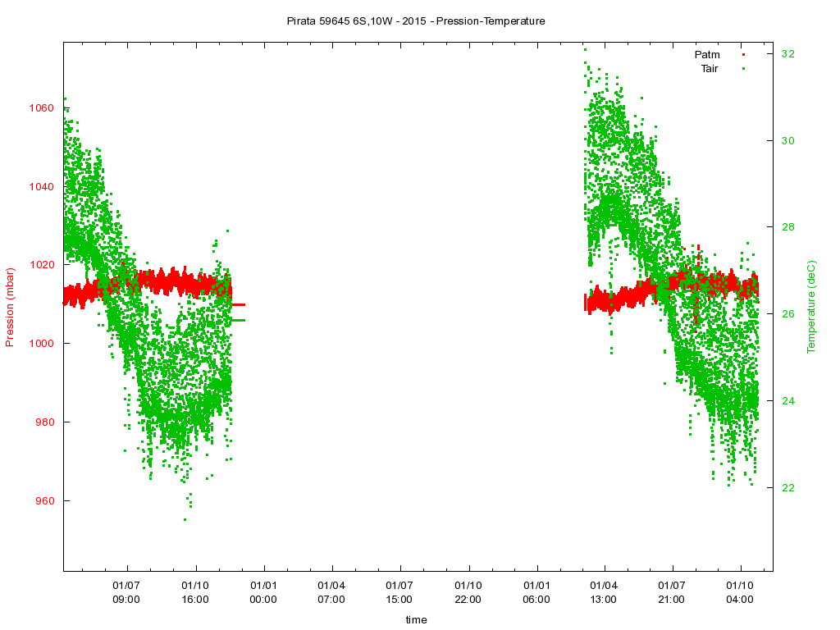Click the Patm legend red marker
Screen dimensions: 840x630
[x=743, y=55]
